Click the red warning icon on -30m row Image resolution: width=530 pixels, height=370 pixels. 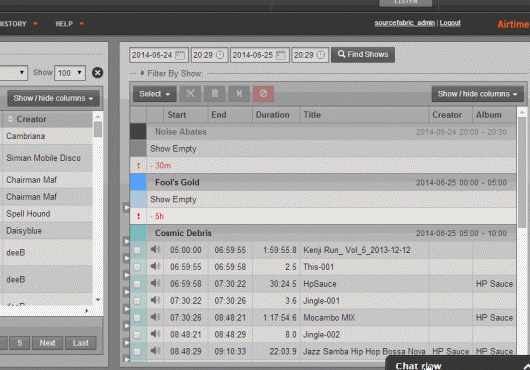[138, 166]
